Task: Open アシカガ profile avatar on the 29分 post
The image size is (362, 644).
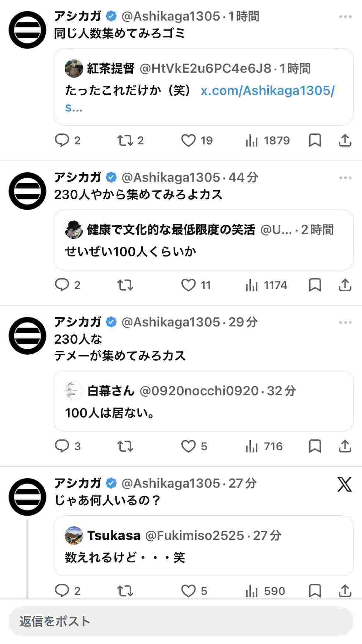Action: (27, 336)
